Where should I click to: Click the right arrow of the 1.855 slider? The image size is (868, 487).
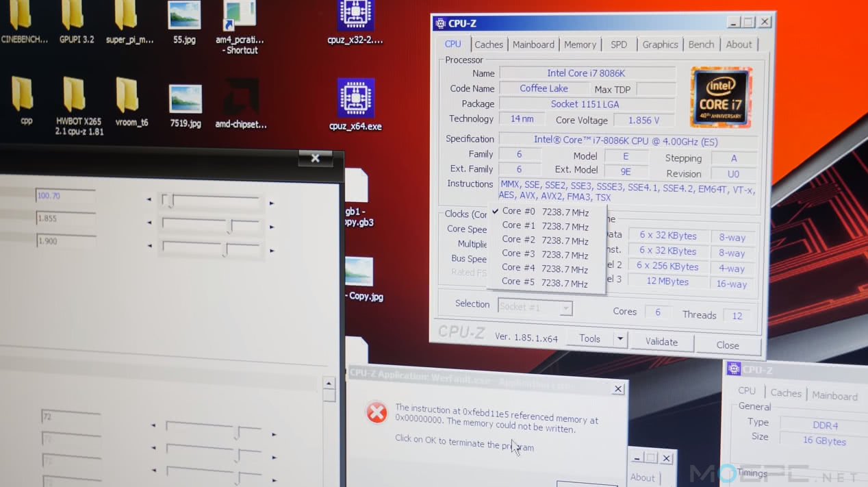[272, 227]
